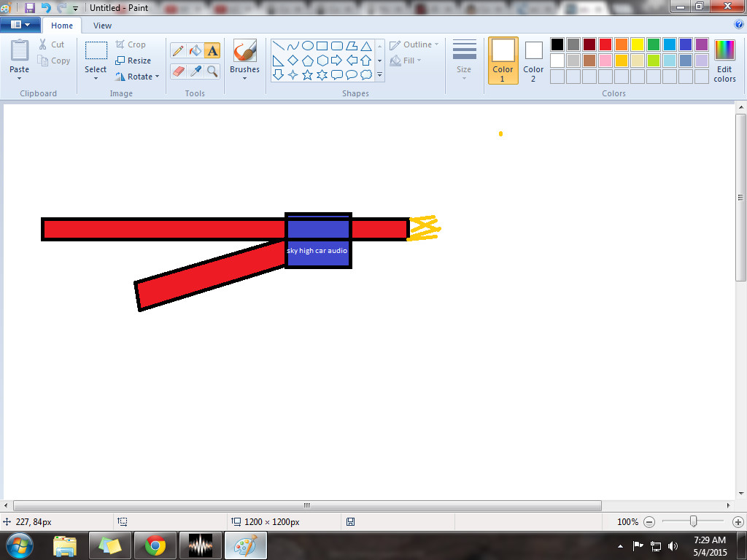Click the Save icon in quick access toolbar
Screen dimensions: 747x560
click(x=29, y=7)
